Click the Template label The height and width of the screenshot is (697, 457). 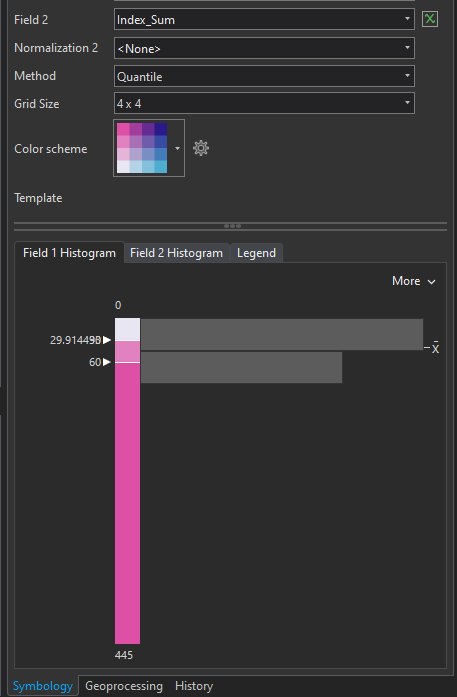[x=38, y=198]
